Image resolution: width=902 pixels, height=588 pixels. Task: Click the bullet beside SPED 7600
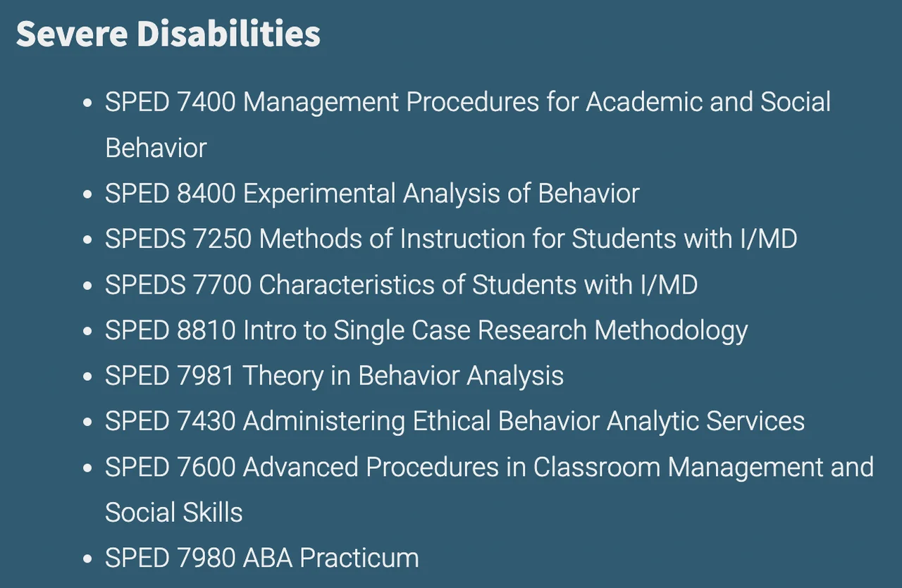click(87, 468)
